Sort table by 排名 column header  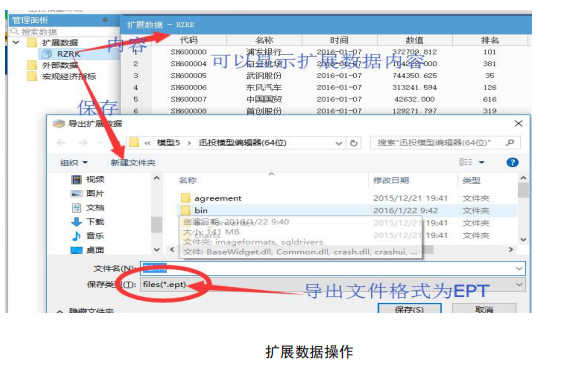[489, 40]
